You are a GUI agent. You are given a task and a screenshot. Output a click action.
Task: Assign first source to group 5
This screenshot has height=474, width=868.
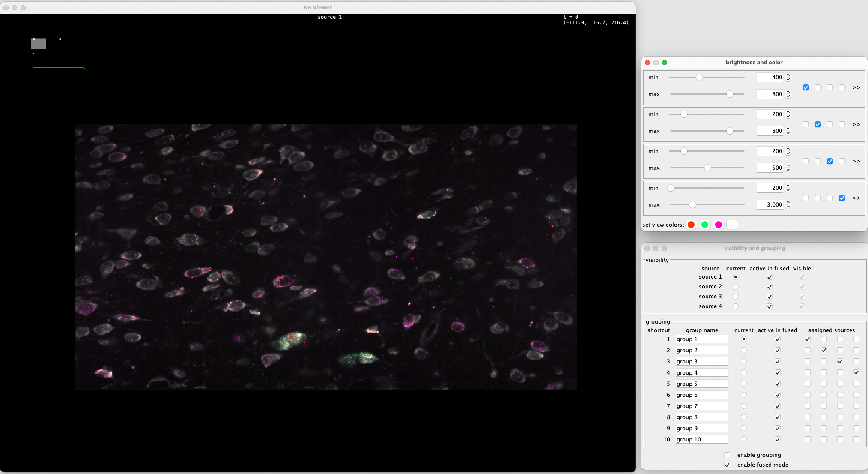pyautogui.click(x=808, y=384)
